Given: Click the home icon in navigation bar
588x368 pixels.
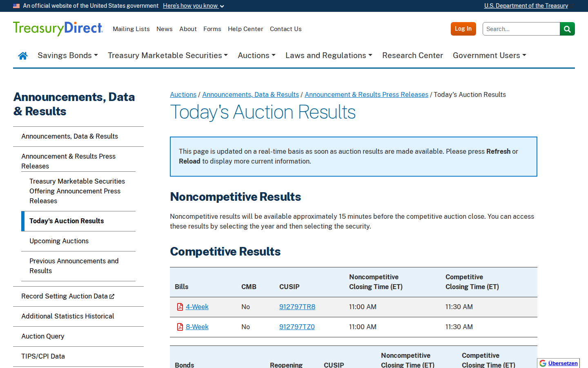Looking at the screenshot, I should pyautogui.click(x=23, y=56).
